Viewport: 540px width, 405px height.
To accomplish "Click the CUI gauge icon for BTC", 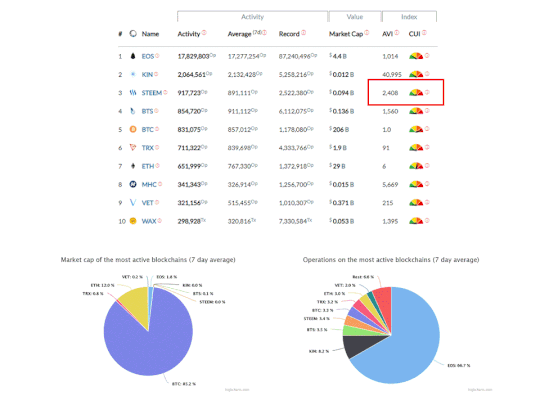I will pos(416,129).
